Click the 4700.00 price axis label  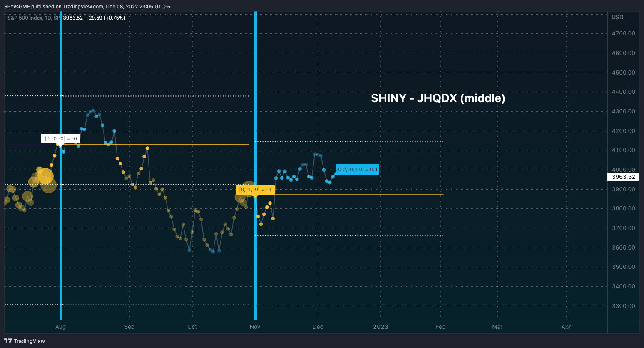(x=623, y=33)
